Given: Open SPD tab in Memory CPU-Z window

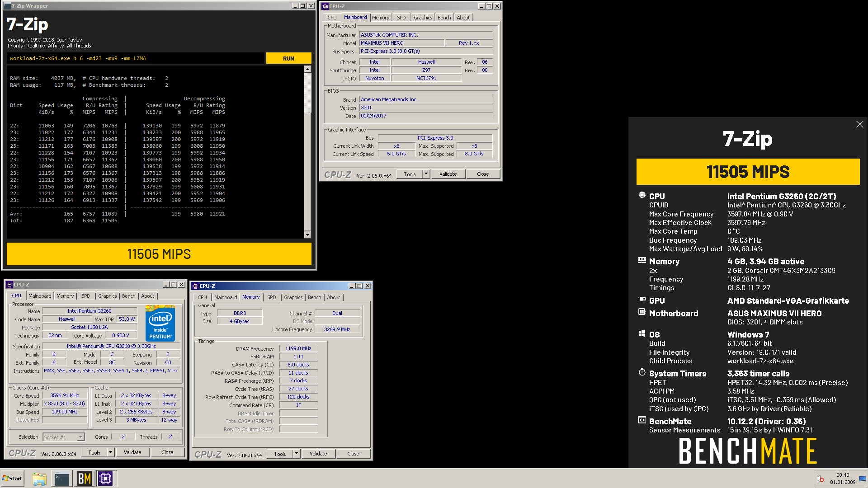Looking at the screenshot, I should click(x=272, y=297).
